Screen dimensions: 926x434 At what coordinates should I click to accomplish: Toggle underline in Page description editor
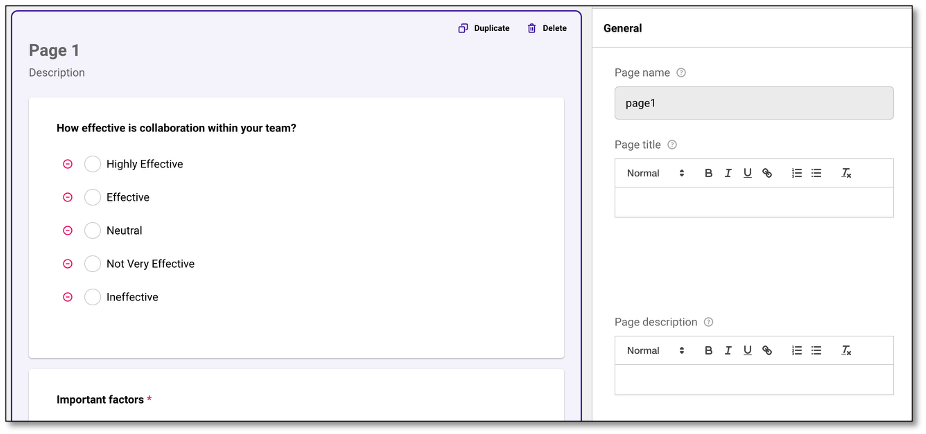(x=747, y=351)
